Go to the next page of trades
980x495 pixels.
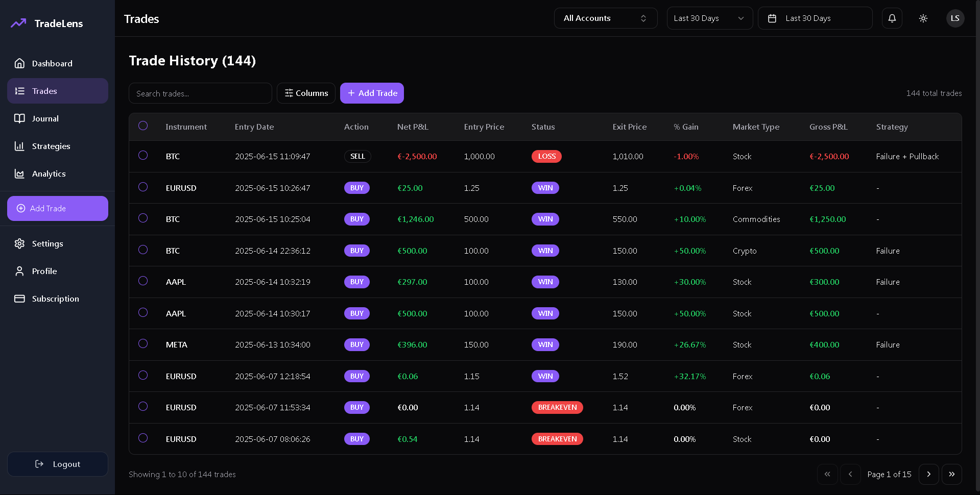929,474
